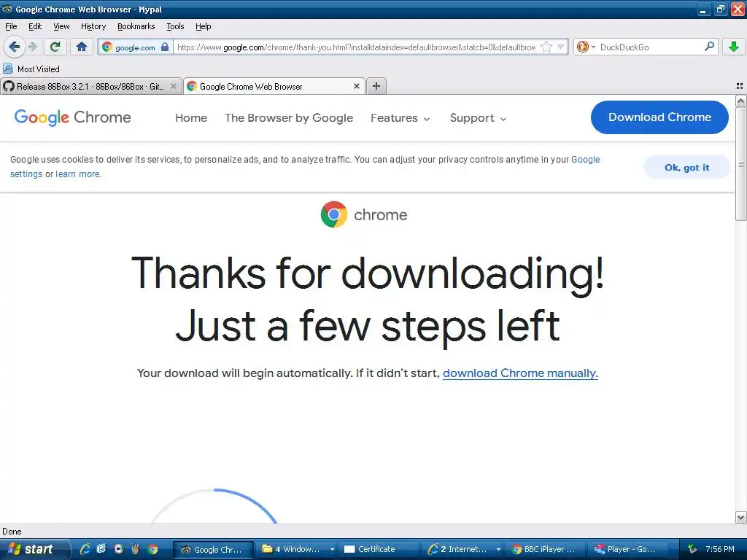Click the 86Box GitHub tab favicon
The height and width of the screenshot is (560, 747).
pyautogui.click(x=9, y=86)
